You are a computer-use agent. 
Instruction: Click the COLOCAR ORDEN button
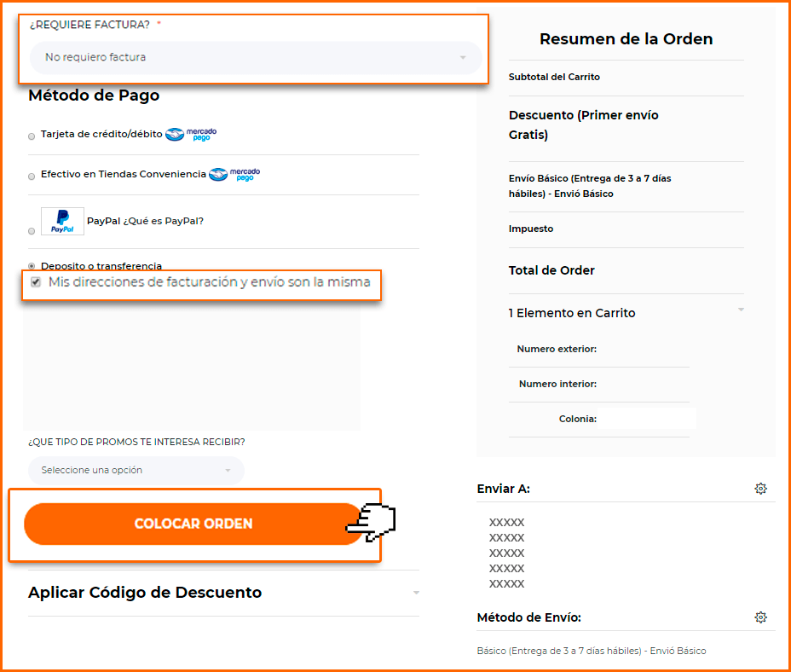pos(193,524)
